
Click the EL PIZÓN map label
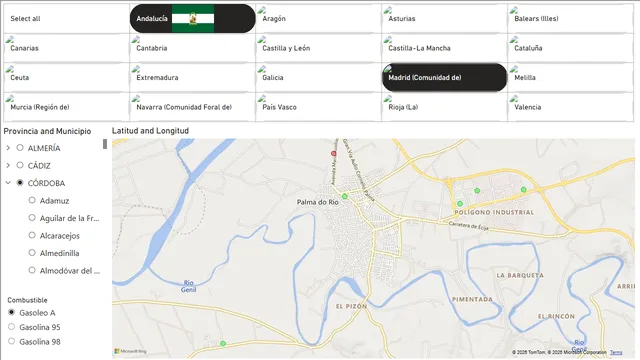pos(351,306)
